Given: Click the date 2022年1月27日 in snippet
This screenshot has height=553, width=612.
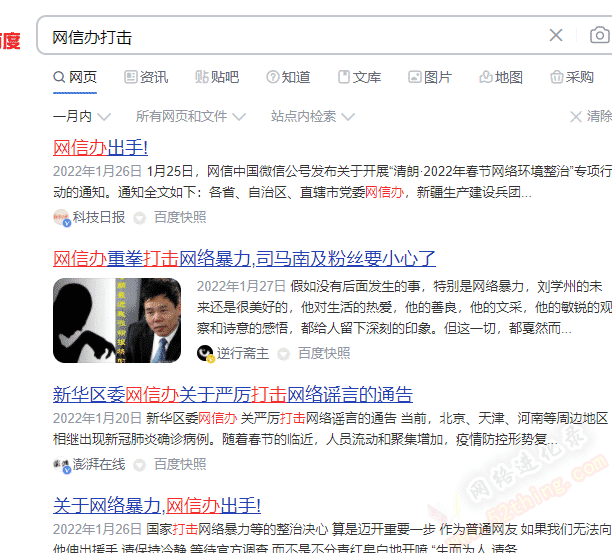Looking at the screenshot, I should (241, 286).
